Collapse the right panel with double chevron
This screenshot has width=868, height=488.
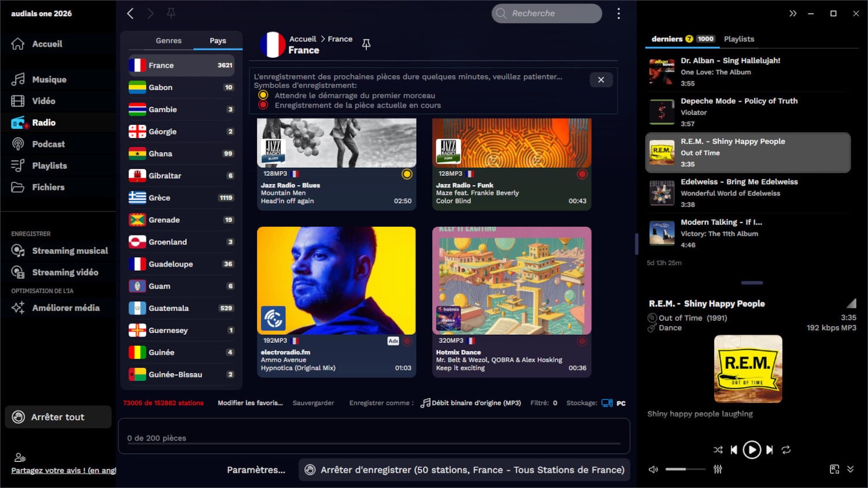(x=793, y=13)
